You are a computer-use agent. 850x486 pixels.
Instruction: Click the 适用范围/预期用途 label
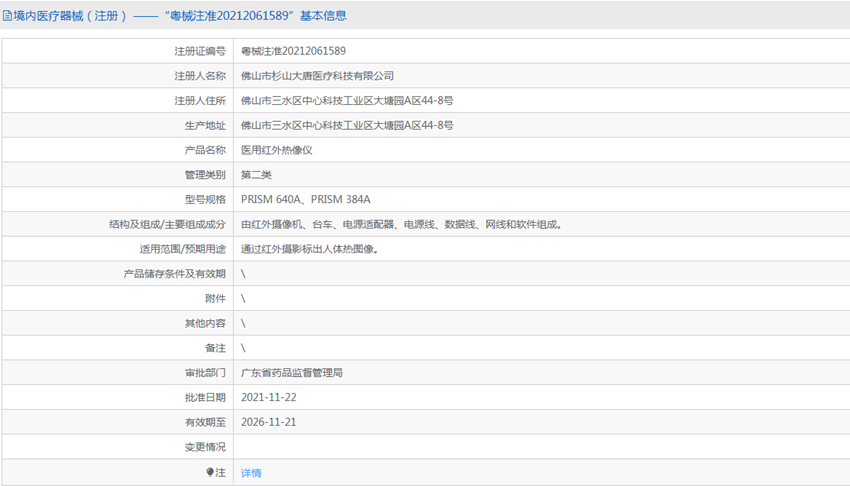tap(182, 249)
